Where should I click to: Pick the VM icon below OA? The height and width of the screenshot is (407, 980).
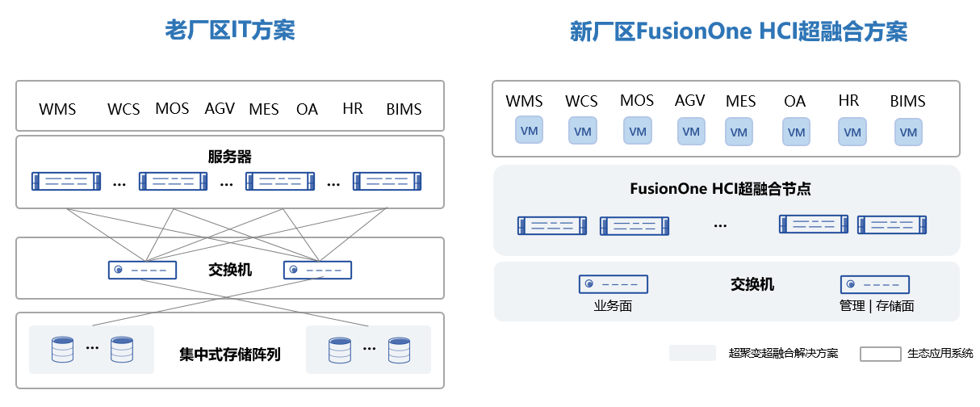(x=797, y=132)
